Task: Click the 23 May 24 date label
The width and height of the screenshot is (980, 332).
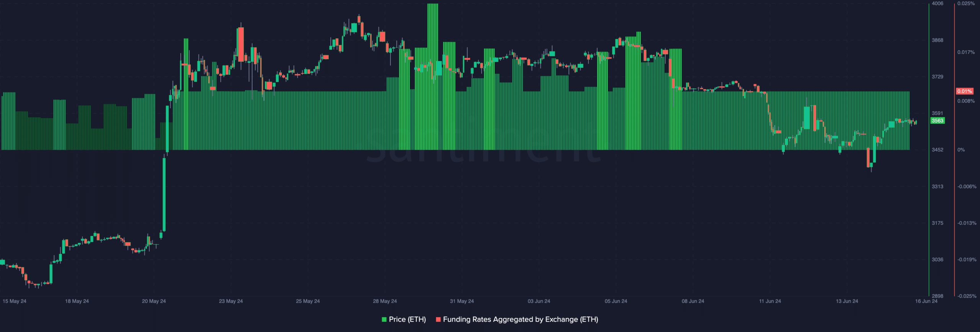Action: [x=231, y=301]
